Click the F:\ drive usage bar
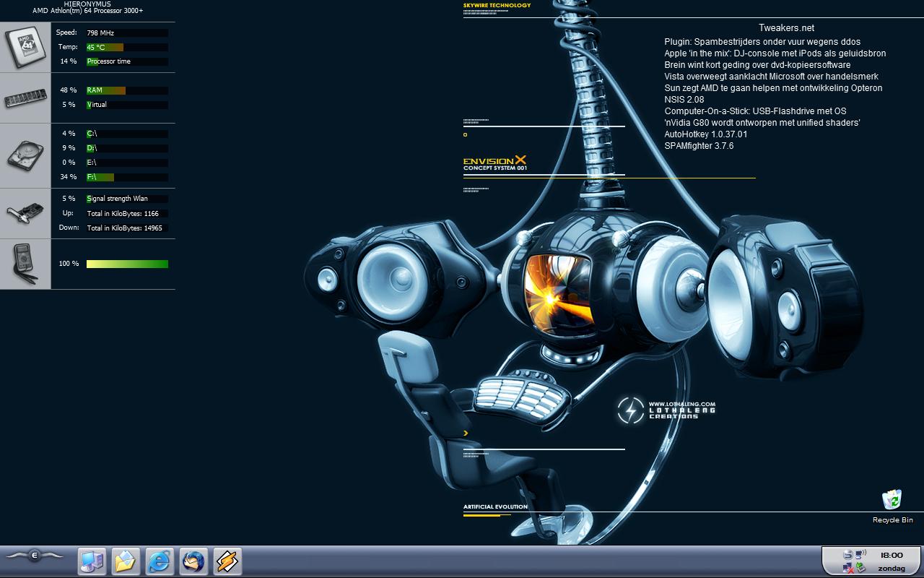This screenshot has width=924, height=578. coord(127,177)
